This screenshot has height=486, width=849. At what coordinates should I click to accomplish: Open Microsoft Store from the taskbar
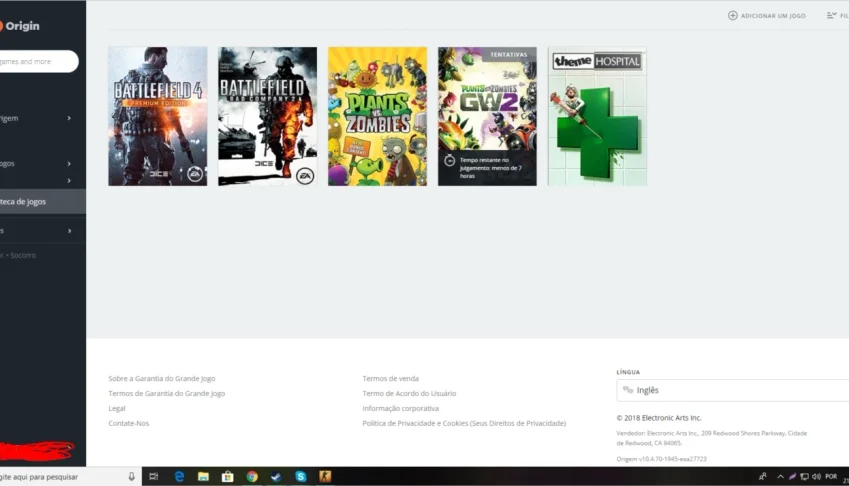[x=227, y=477]
